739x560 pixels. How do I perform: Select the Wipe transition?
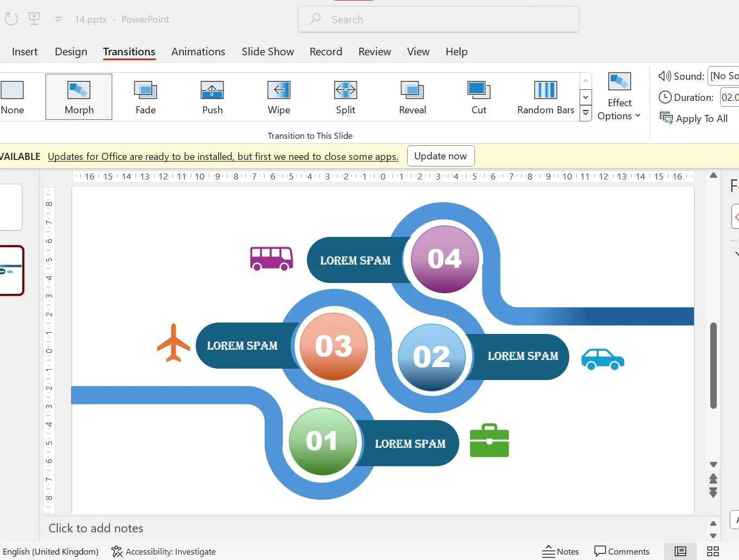[x=279, y=97]
